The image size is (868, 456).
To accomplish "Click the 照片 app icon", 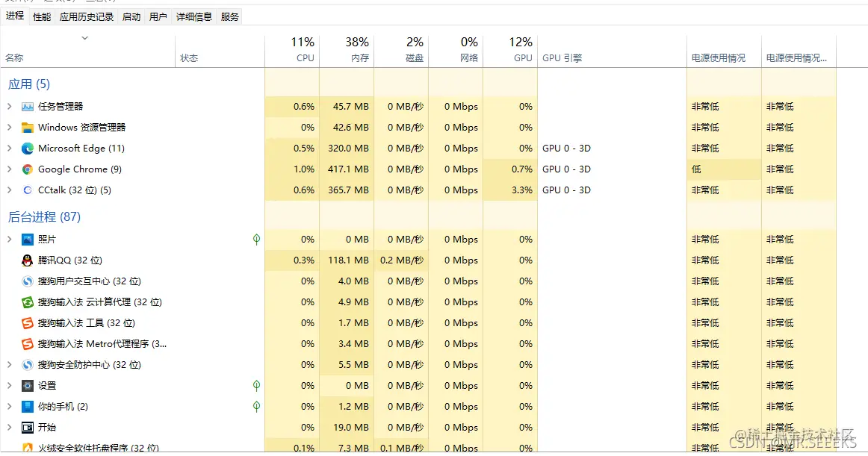I will point(27,240).
